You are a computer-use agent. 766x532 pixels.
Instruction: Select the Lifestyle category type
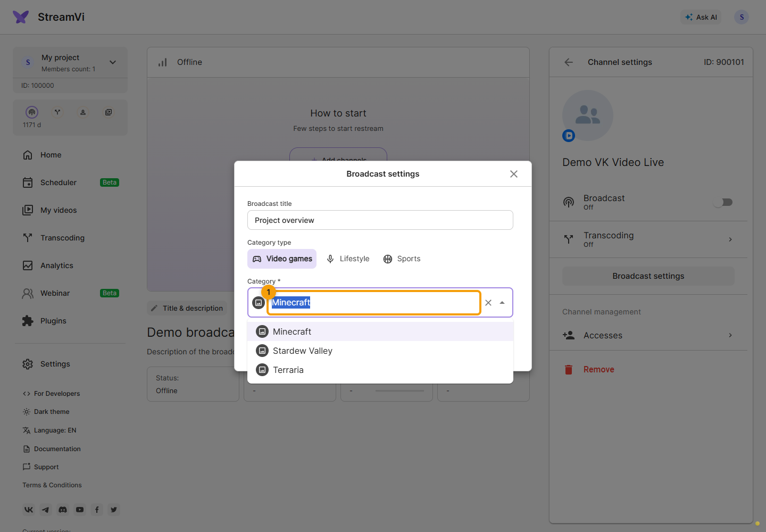348,259
